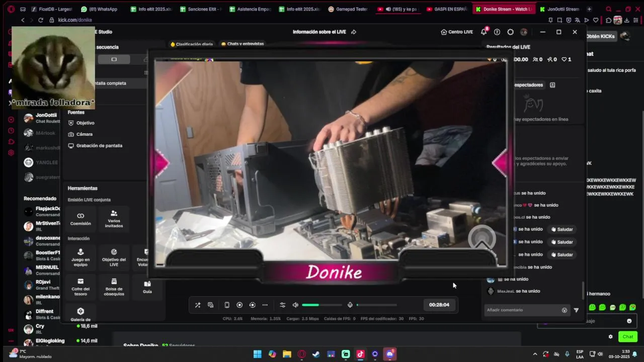Switch to Gamepad Tester browser tab
This screenshot has height=362, width=644.
coord(348,9)
